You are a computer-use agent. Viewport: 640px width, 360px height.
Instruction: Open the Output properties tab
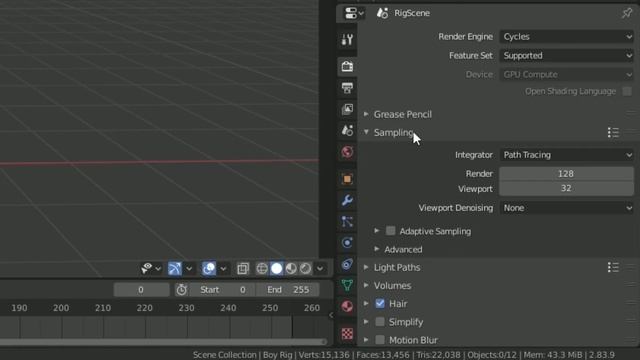[347, 88]
